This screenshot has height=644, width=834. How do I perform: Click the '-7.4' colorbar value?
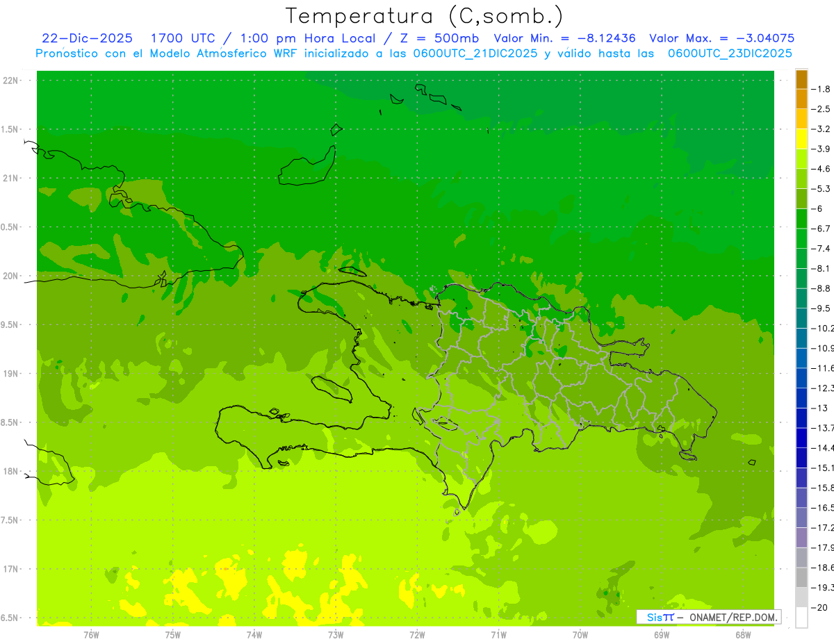[821, 248]
